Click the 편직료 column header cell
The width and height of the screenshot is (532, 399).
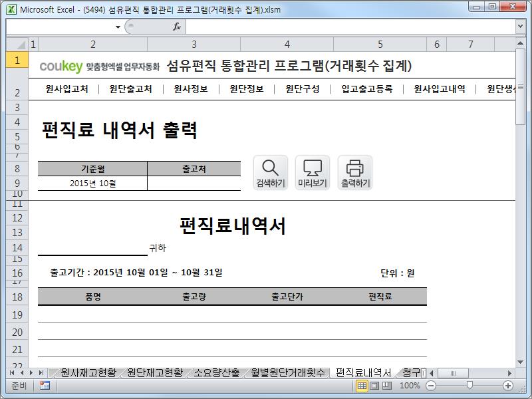380,297
